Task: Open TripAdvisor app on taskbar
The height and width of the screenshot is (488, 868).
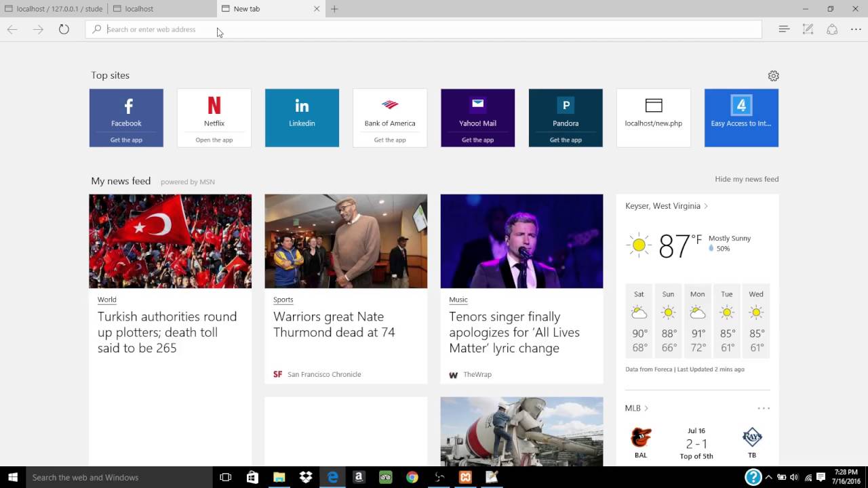Action: (x=385, y=477)
